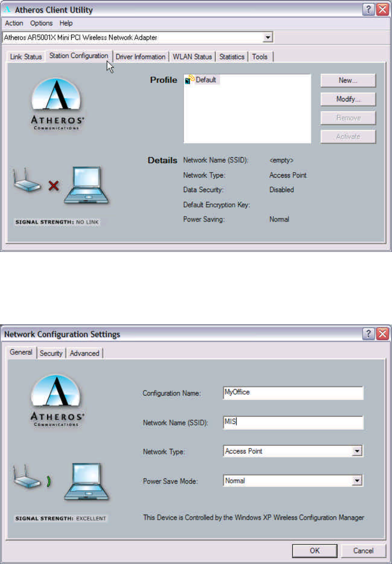Click help button in Atheros Client Utility title bar
Screen dimensions: 392x564
click(369, 10)
